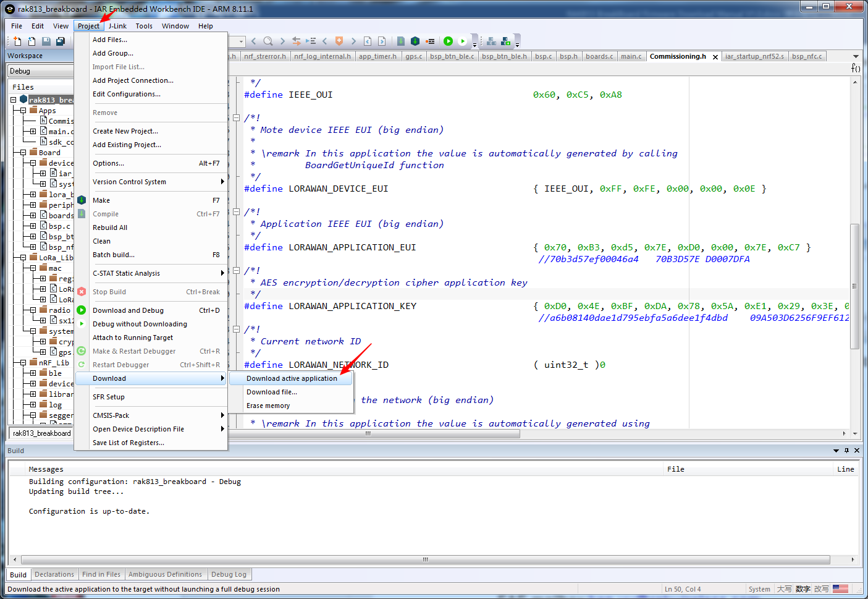
Task: Open the quick search combo box dropdown
Action: [x=241, y=41]
